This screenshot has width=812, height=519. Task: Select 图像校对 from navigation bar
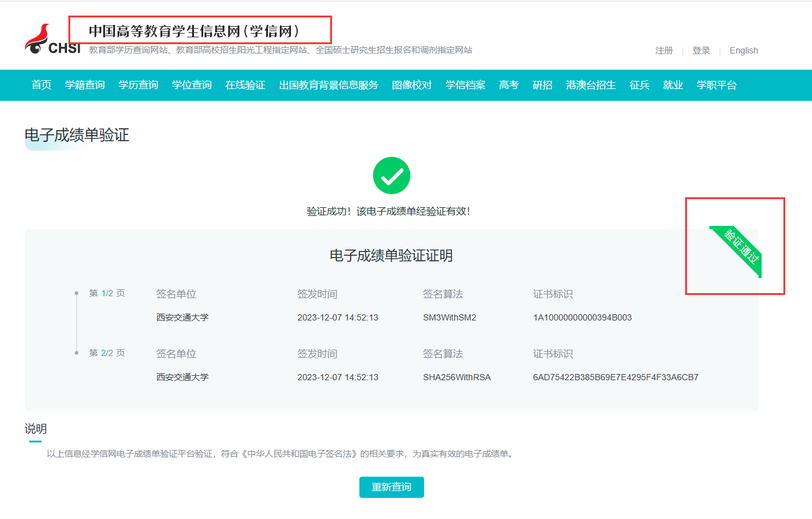click(412, 85)
